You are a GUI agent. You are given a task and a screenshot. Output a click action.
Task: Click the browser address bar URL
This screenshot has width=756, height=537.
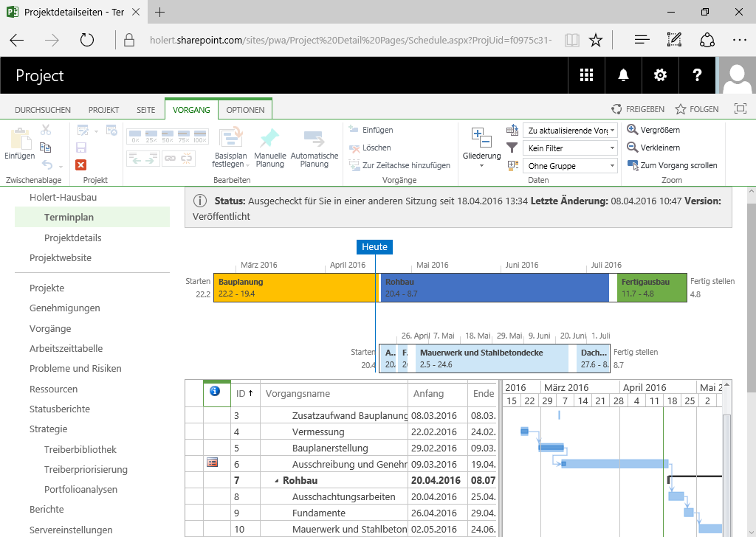(351, 40)
